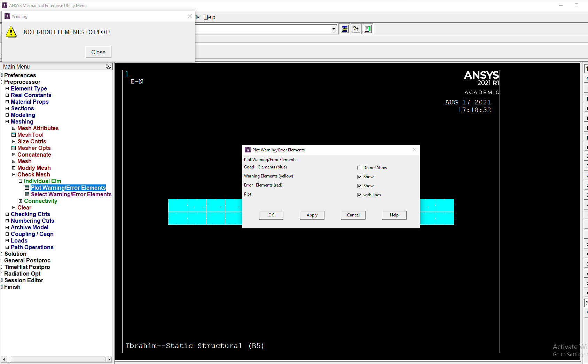This screenshot has width=588, height=364.
Task: Open Preferences in Main Menu
Action: (20, 76)
